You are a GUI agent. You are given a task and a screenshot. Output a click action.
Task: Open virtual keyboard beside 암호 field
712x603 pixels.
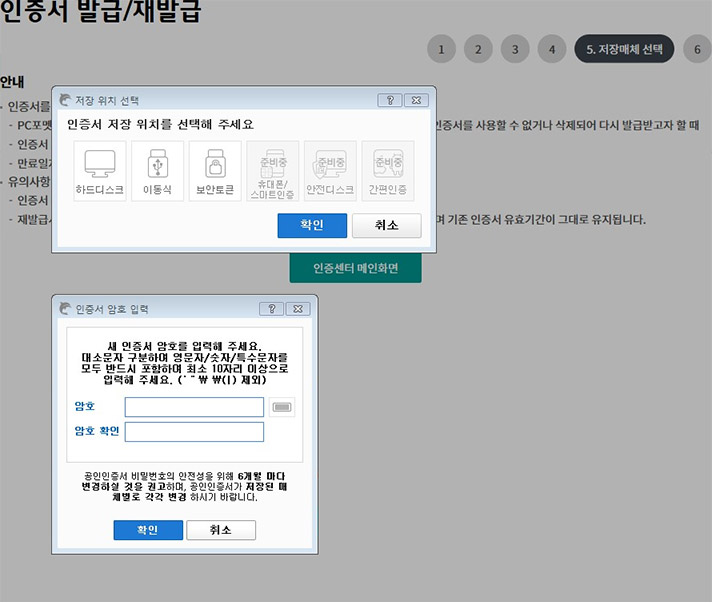coord(282,407)
